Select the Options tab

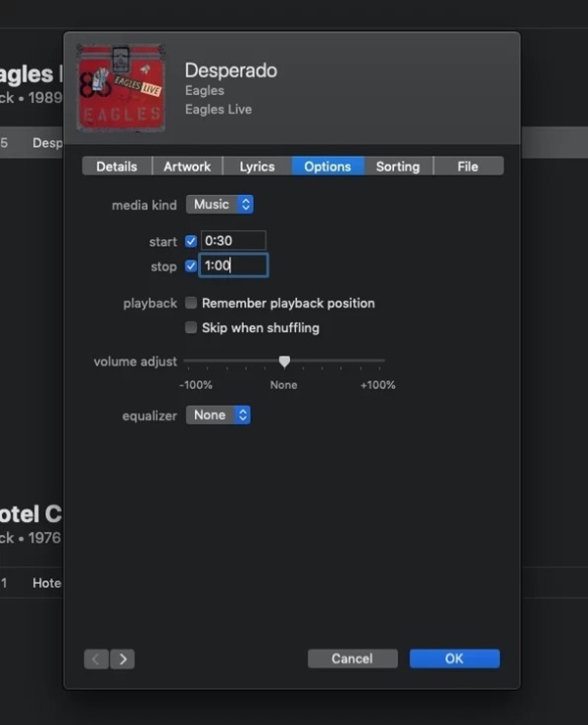327,167
